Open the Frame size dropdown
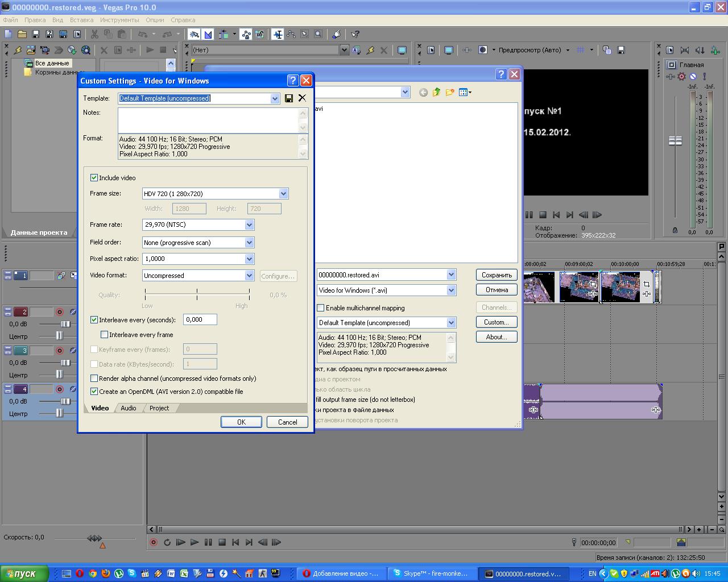728x582 pixels. click(x=283, y=194)
